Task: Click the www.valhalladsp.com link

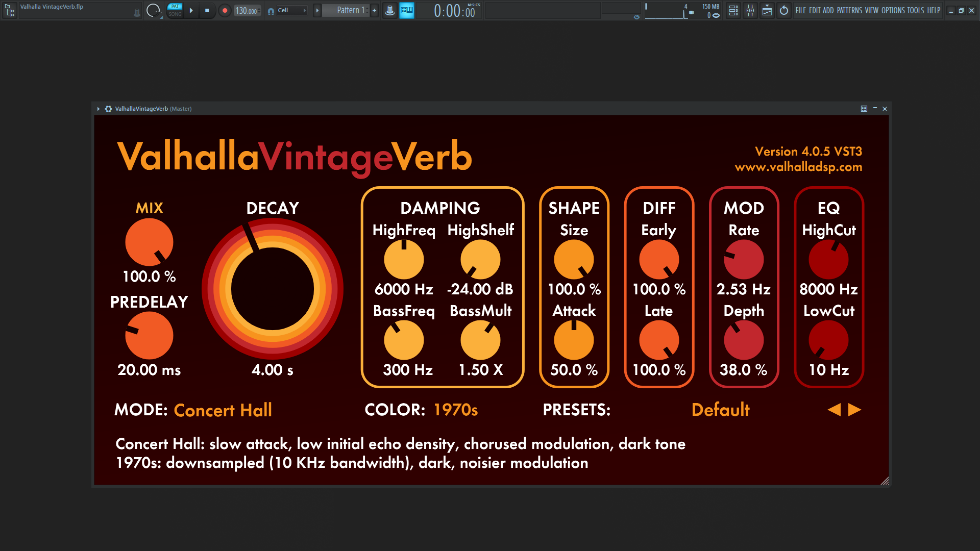Action: click(x=798, y=167)
